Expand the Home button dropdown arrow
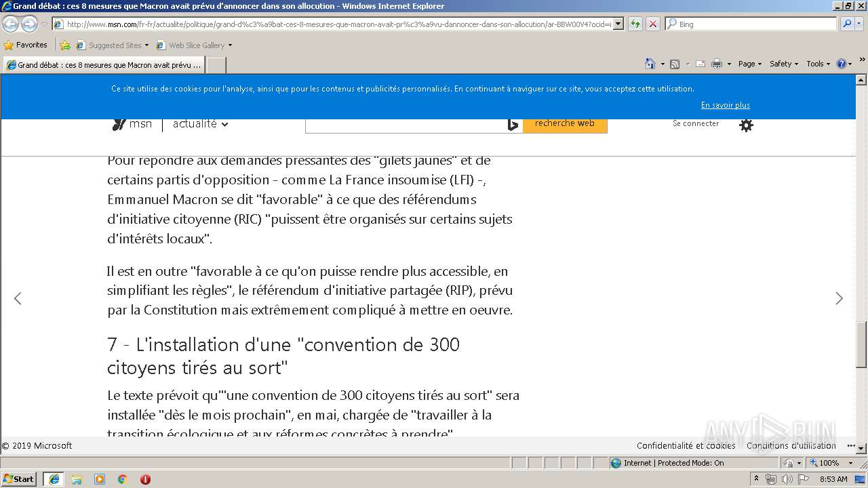Screen dimensions: 868x488 click(x=662, y=64)
